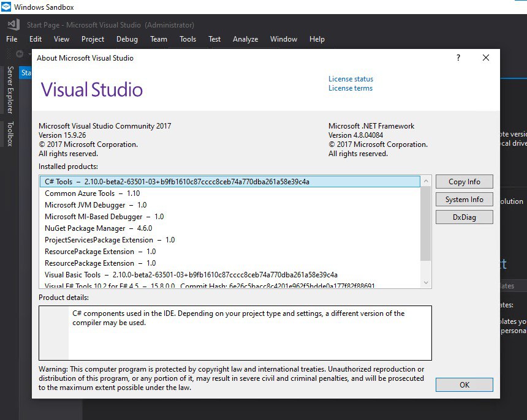Open the Analyze menu
Screen dimensions: 527x420
click(245, 39)
